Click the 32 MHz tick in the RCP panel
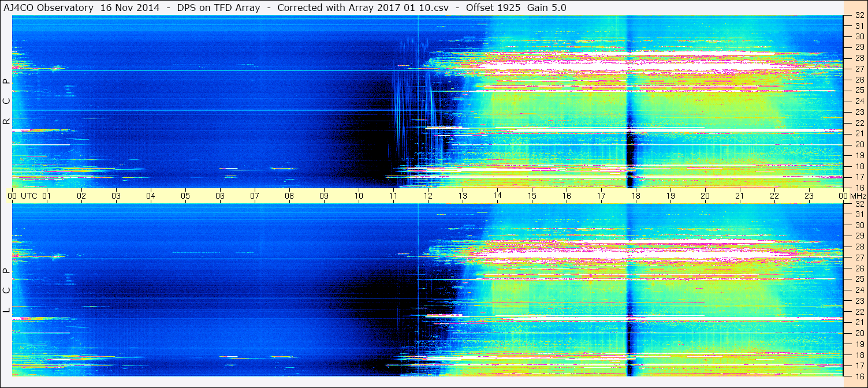868x388 pixels. click(x=859, y=15)
